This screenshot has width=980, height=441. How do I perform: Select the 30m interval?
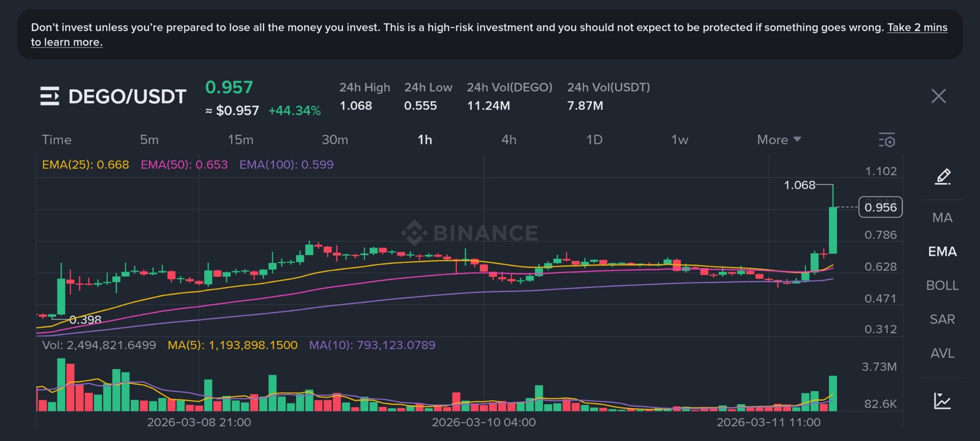point(335,139)
